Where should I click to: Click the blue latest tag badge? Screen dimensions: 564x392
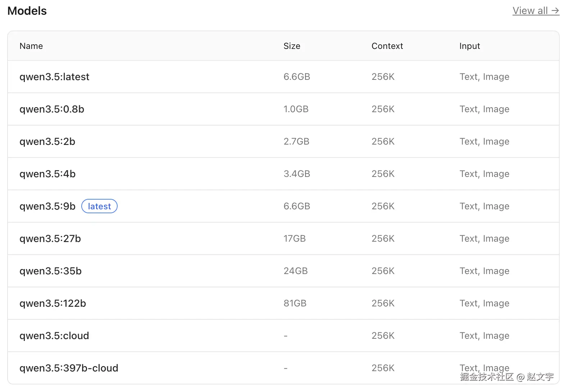(x=99, y=206)
